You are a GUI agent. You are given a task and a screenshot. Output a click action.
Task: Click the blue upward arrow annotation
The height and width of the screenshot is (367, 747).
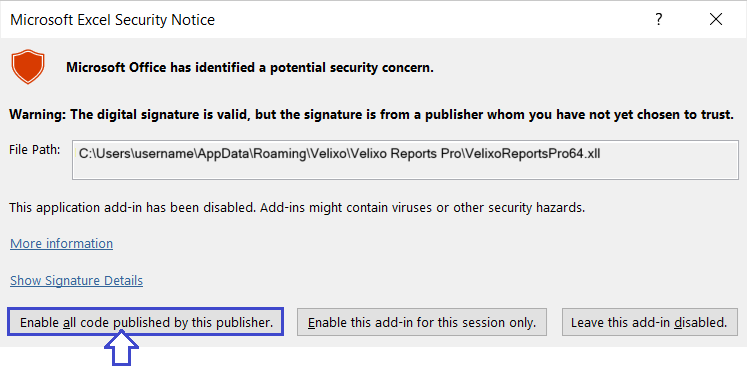point(121,350)
